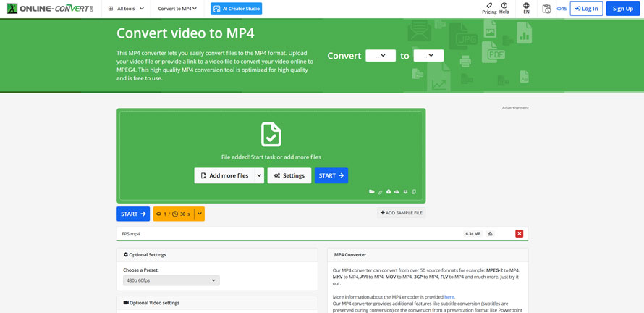Import from OneDrive cloud icon
This screenshot has height=313, width=644.
click(x=397, y=192)
